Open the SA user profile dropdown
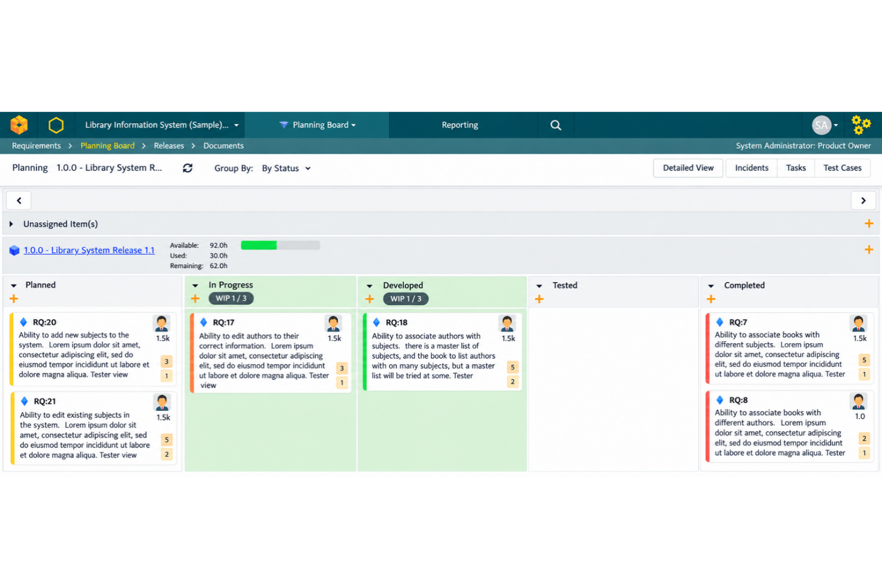Screen dimensions: 882x588 click(826, 125)
